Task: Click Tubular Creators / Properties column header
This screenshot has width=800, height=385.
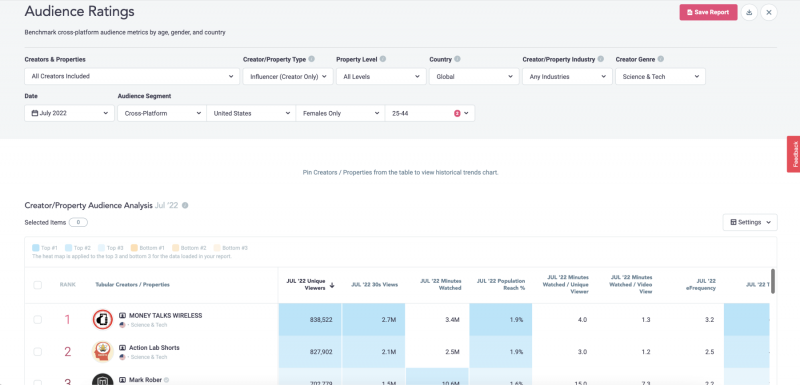Action: (133, 285)
